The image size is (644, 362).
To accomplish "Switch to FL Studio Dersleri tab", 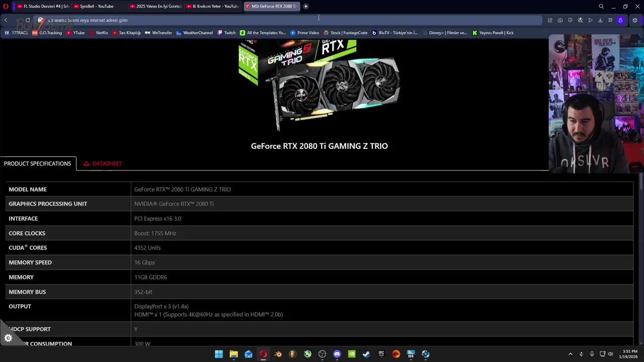I will 43,6.
